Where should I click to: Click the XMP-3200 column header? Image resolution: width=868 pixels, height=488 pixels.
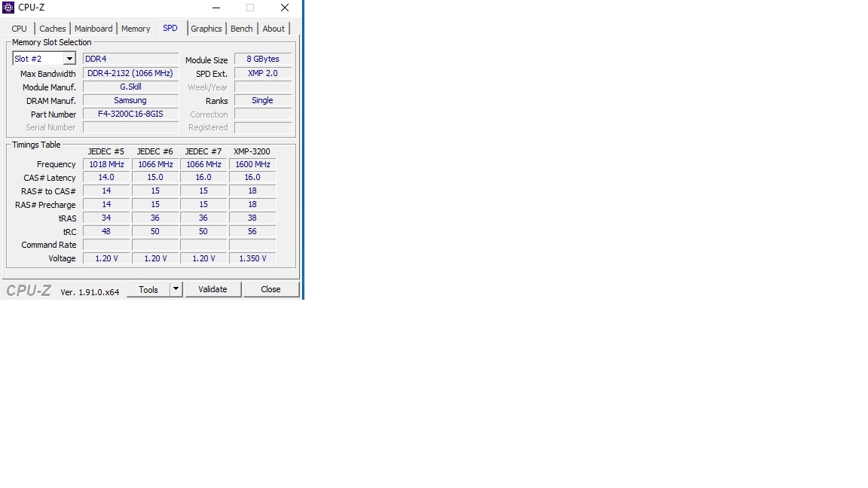(252, 151)
